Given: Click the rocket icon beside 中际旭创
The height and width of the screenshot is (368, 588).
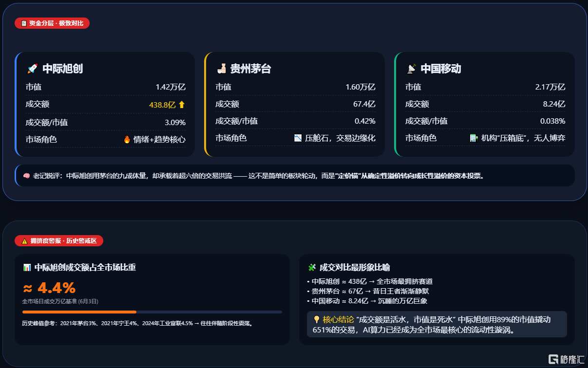Looking at the screenshot, I should 32,69.
